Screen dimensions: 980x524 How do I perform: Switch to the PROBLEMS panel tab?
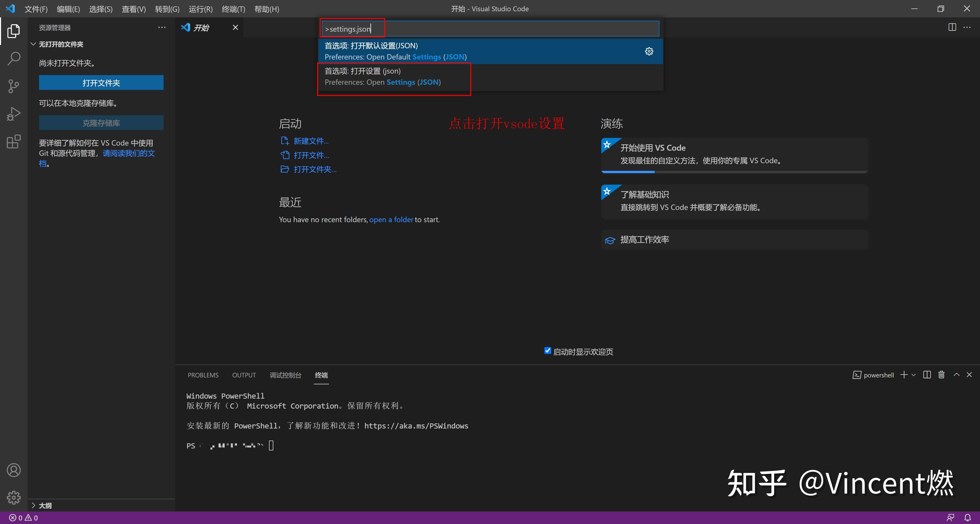click(203, 375)
